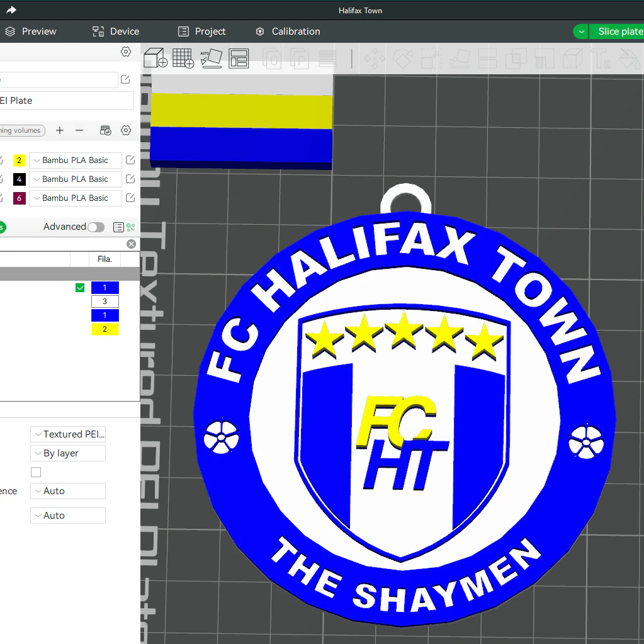Uncheck the green checkbox in the object list
Viewport: 644px width, 644px height.
[x=80, y=288]
